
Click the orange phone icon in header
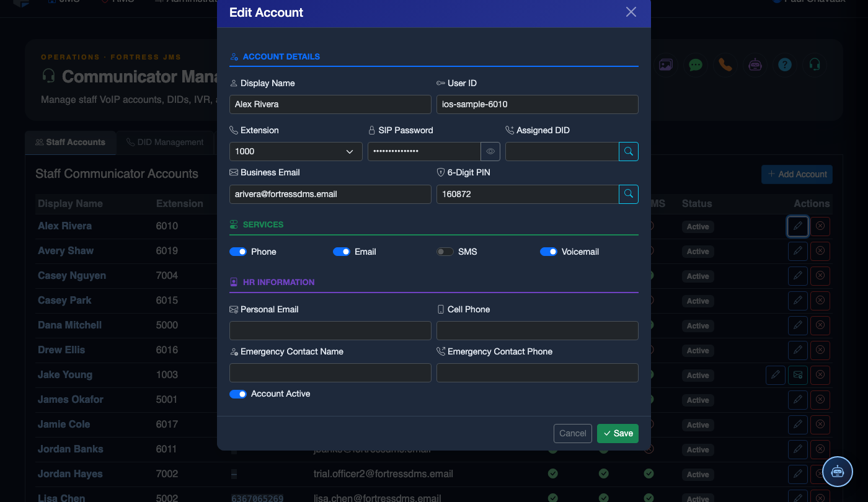725,64
